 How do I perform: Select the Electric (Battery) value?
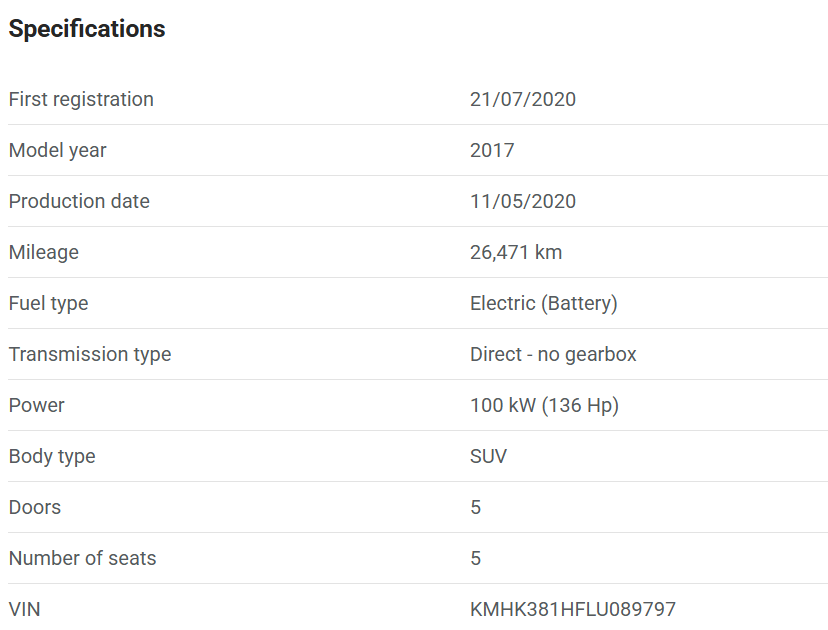[x=544, y=303]
